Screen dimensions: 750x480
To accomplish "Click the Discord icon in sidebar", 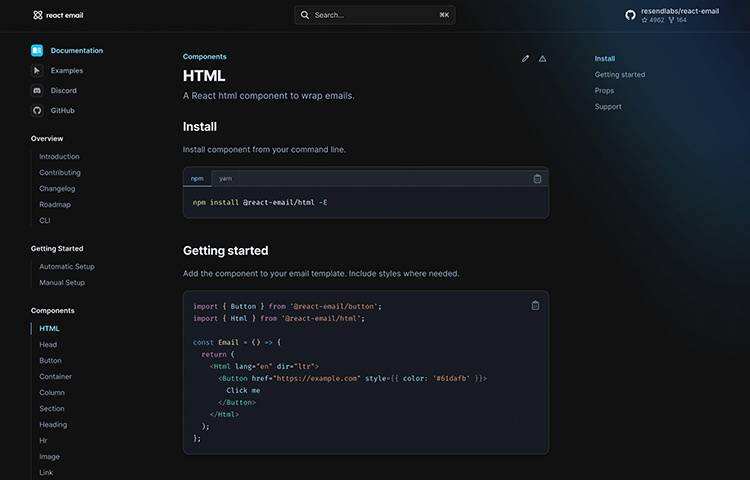I will point(37,90).
